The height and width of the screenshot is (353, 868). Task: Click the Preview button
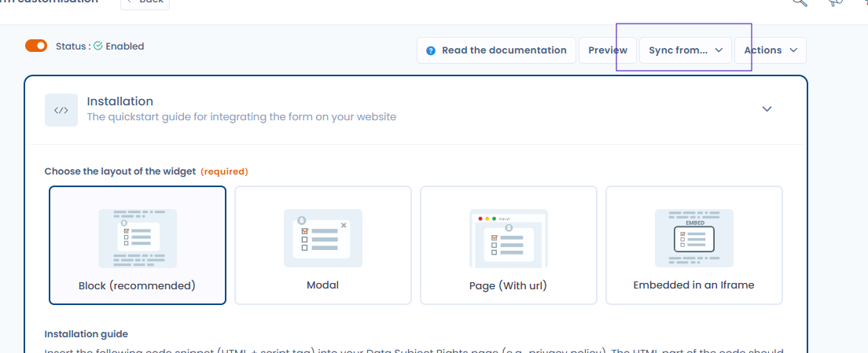coord(607,50)
